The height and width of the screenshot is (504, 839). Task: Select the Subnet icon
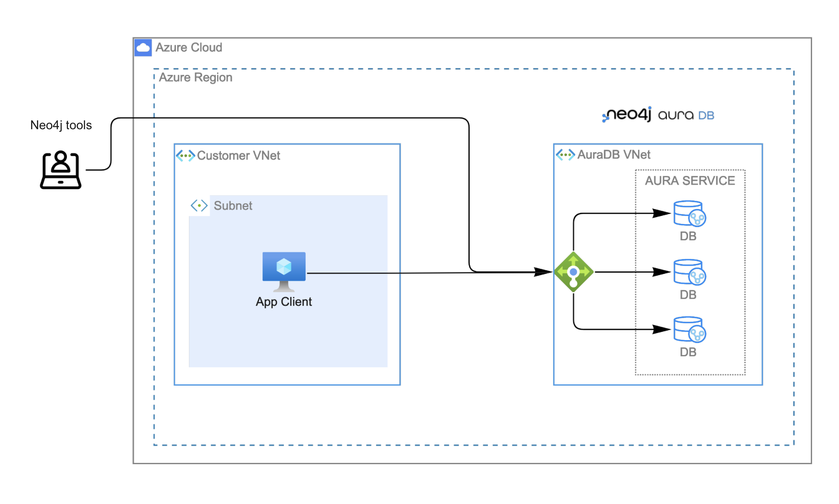(199, 206)
